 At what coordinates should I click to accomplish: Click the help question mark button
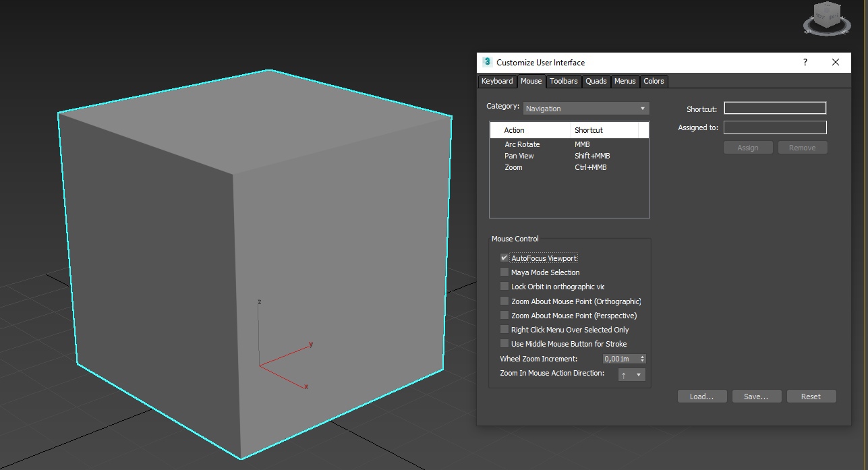(x=805, y=62)
